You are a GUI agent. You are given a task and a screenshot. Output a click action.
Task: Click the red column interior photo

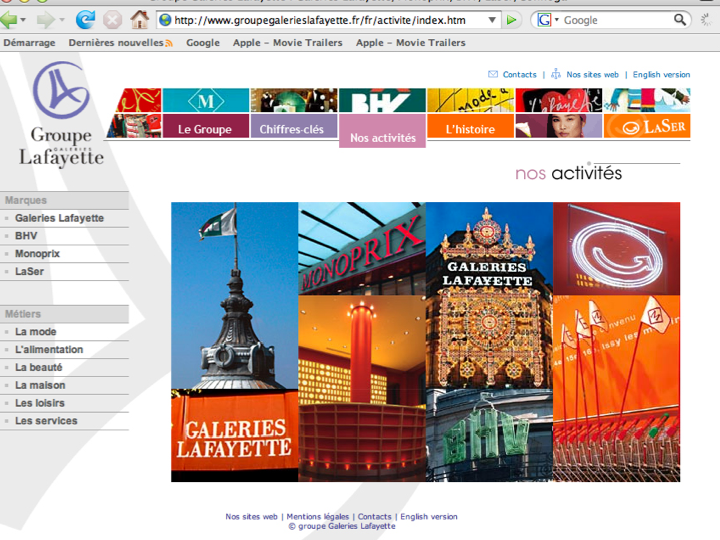click(x=362, y=388)
